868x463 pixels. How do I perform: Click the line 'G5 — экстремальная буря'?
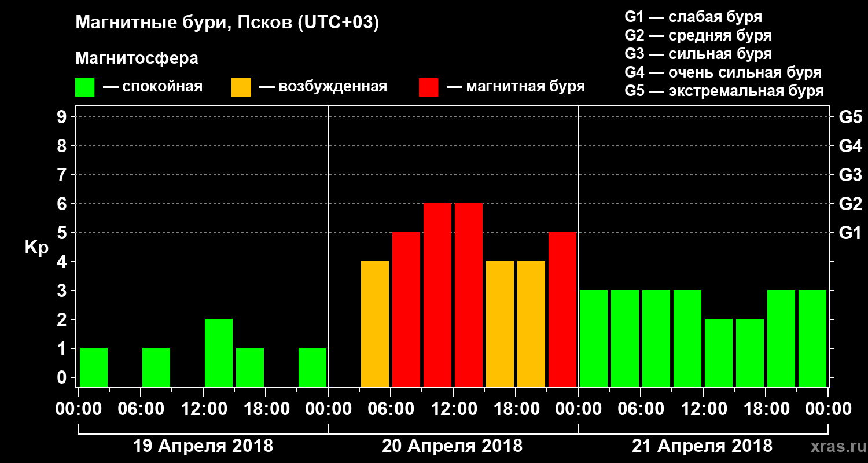(724, 91)
